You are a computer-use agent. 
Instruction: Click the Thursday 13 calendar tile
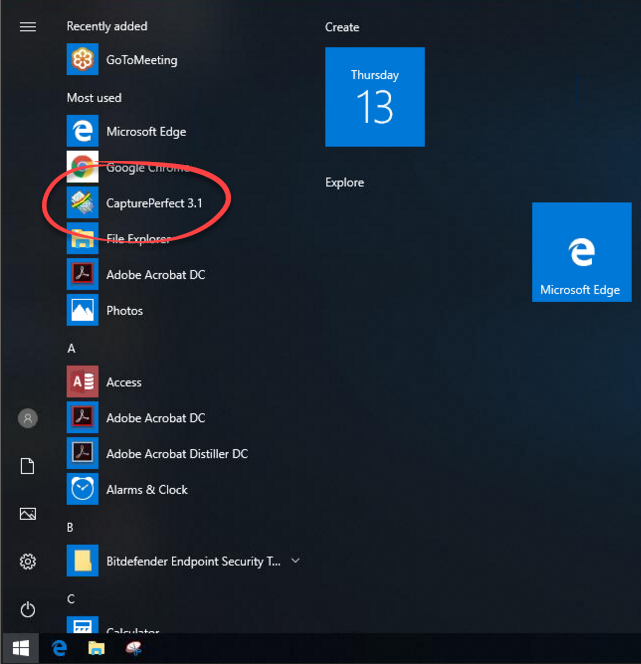tap(375, 97)
